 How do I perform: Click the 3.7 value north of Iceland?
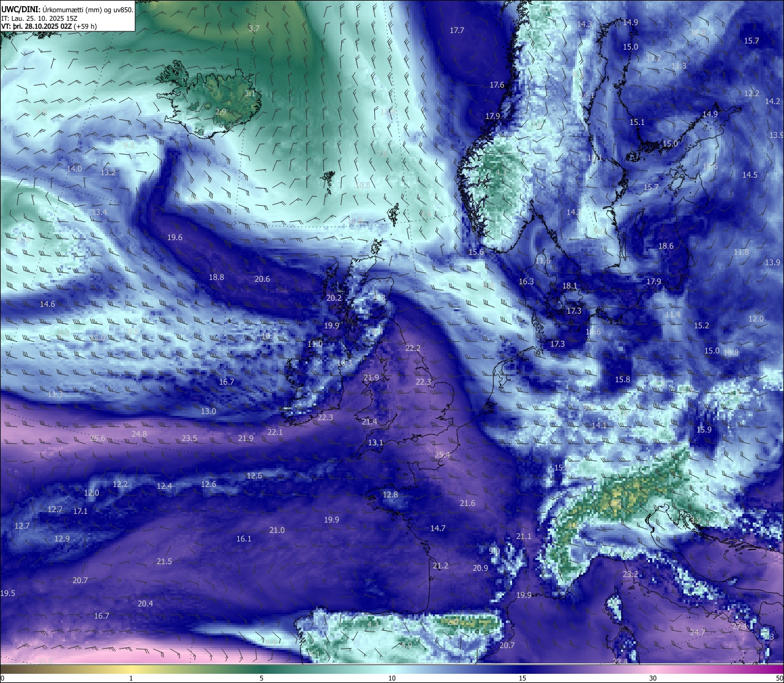[x=254, y=28]
